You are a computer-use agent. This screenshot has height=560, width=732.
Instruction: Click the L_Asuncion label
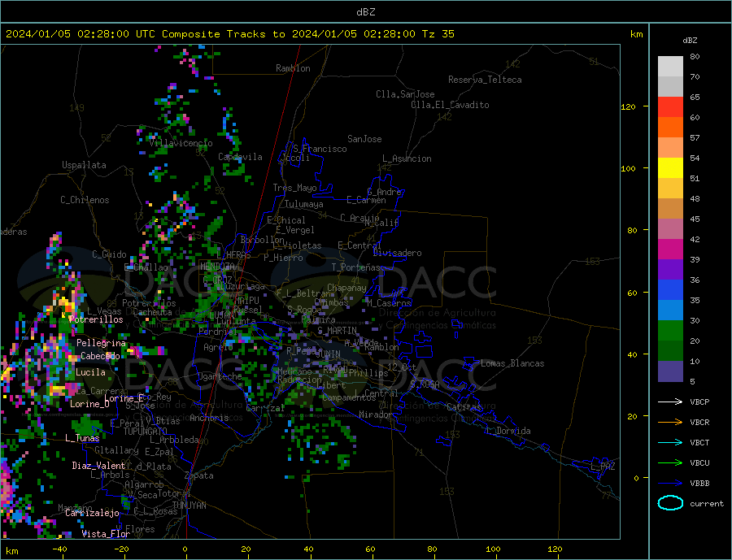tap(407, 158)
